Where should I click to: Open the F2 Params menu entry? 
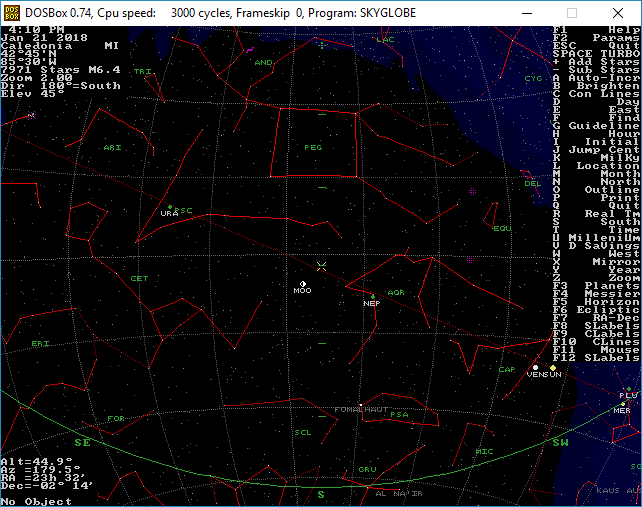(597, 38)
